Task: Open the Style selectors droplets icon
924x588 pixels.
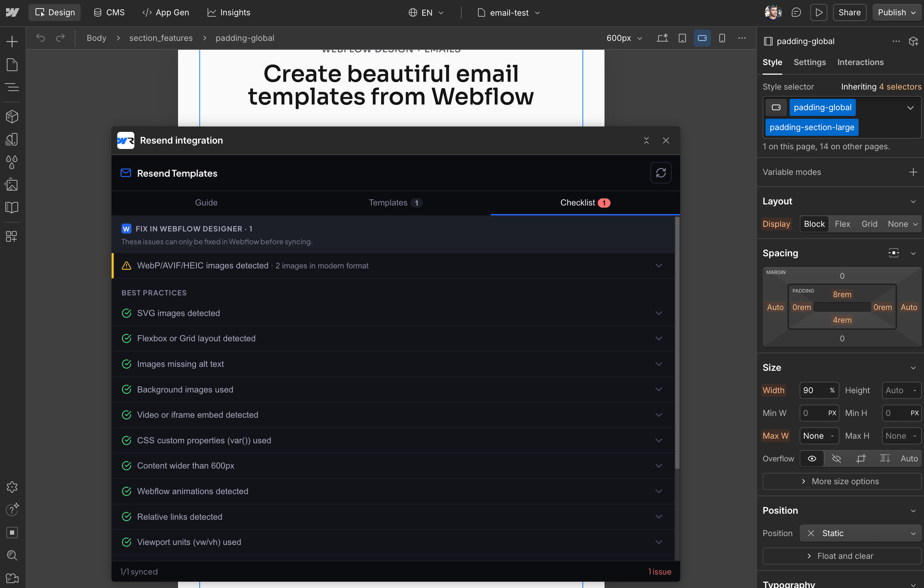Action: tap(12, 162)
